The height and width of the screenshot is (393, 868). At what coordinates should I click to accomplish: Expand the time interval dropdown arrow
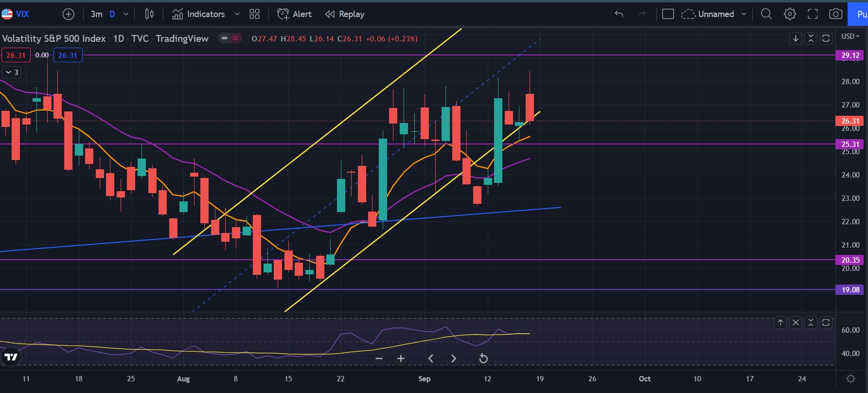[x=126, y=14]
